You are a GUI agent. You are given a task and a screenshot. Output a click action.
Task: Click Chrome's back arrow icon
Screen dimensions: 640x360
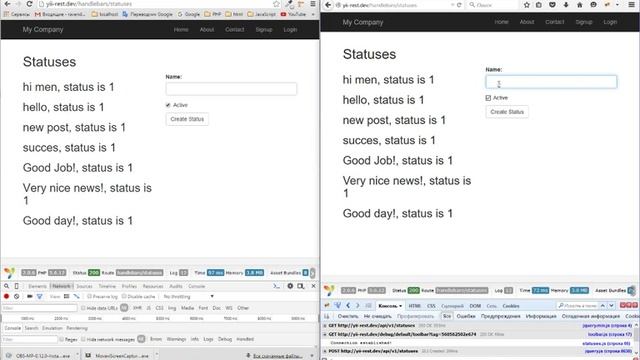click(7, 4)
